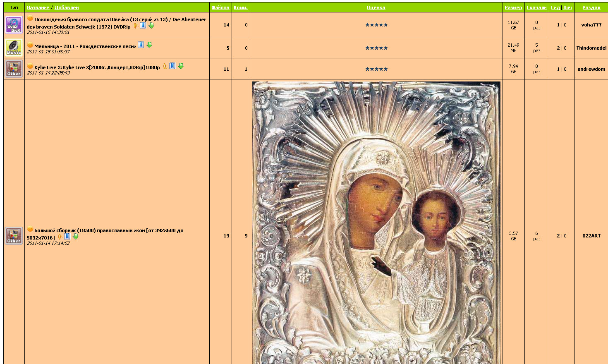The height and width of the screenshot is (364, 608).
Task: Click the XviD DivX category icon
Action: coord(14,25)
